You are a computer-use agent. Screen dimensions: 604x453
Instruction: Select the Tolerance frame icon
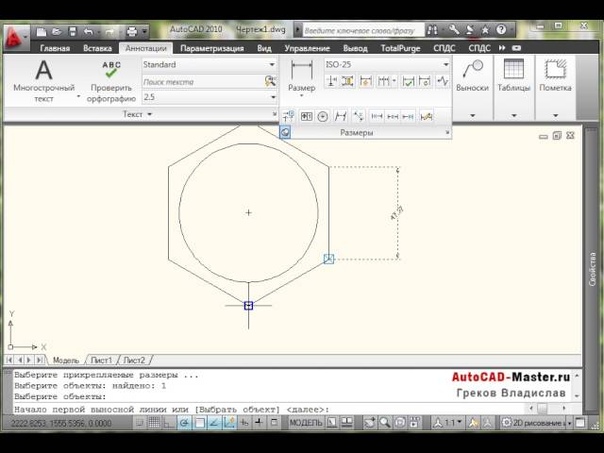pos(306,116)
